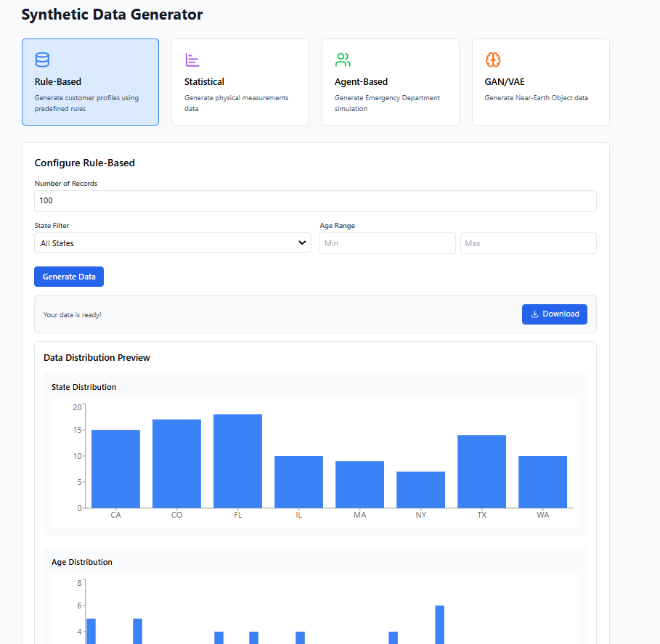Click the FL bar in the chart
The width and height of the screenshot is (660, 644).
point(237,461)
